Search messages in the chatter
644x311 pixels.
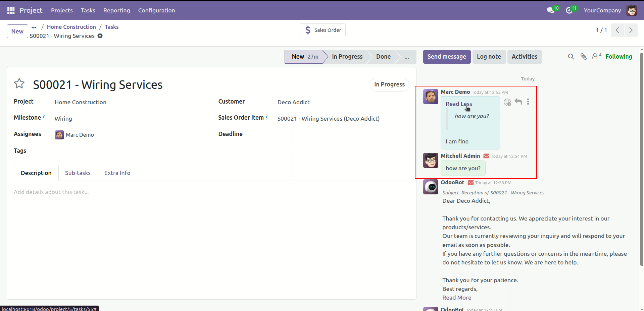pyautogui.click(x=571, y=57)
